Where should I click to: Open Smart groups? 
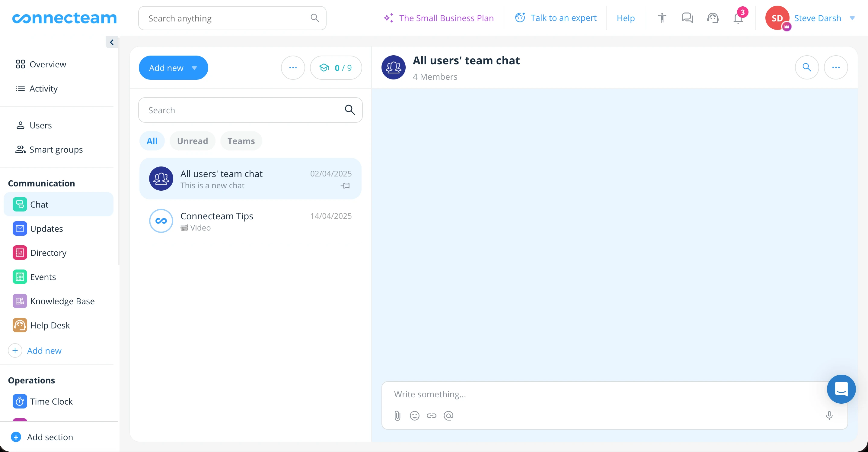49,150
